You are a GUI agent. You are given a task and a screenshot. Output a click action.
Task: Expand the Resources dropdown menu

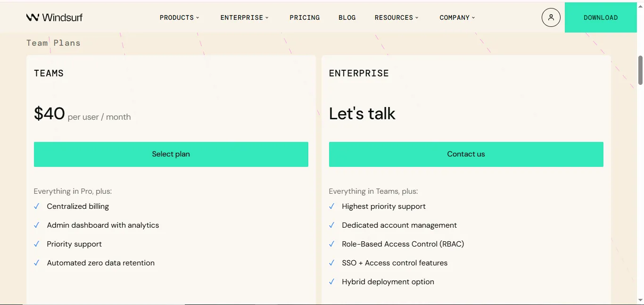tap(397, 17)
